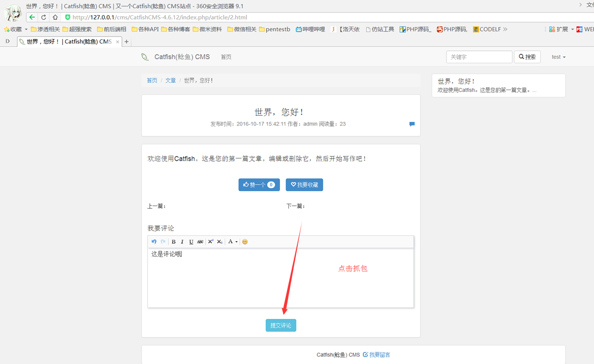The width and height of the screenshot is (594, 364).
Task: Click the 赞一个 like button
Action: point(259,185)
